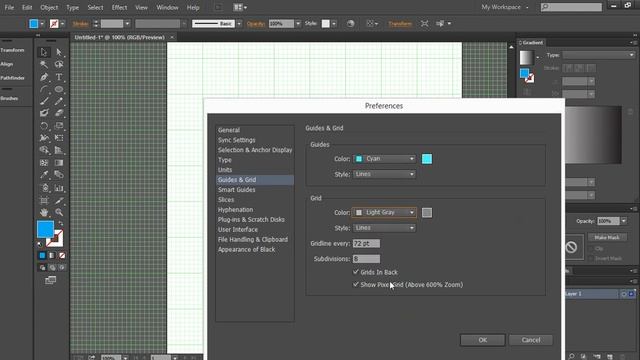The height and width of the screenshot is (360, 640).
Task: Select the Ellipse shape tool
Action: [x=59, y=89]
